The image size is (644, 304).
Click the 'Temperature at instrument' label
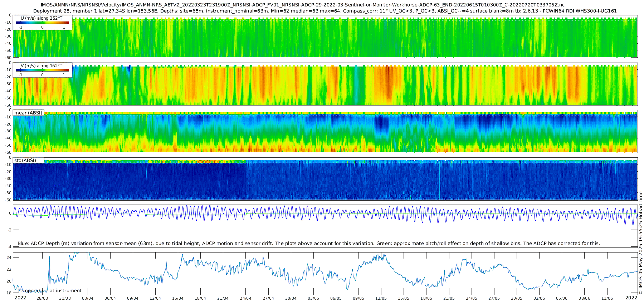point(50,290)
